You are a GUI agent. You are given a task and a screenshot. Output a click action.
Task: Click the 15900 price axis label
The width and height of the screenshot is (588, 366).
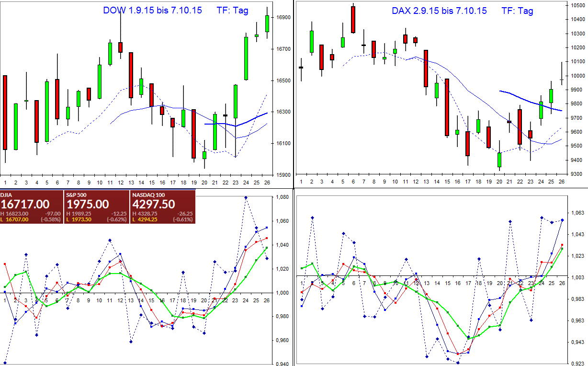pos(283,174)
